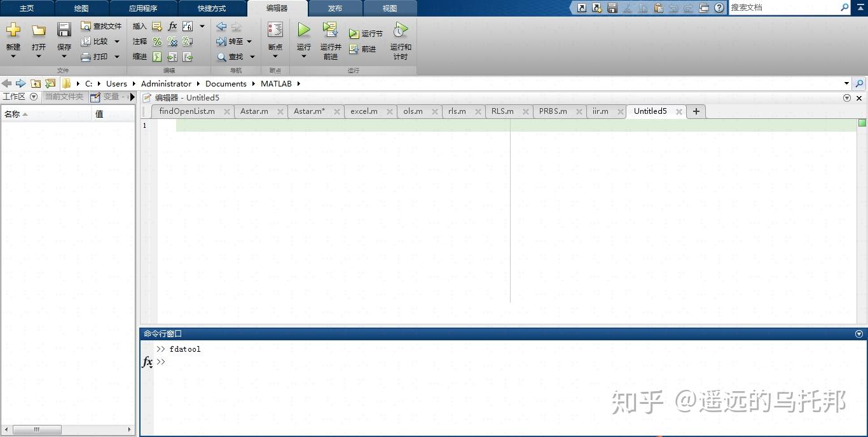Open the 断点 (Breakpoints) dropdown
Image resolution: width=868 pixels, height=437 pixels.
(x=275, y=56)
